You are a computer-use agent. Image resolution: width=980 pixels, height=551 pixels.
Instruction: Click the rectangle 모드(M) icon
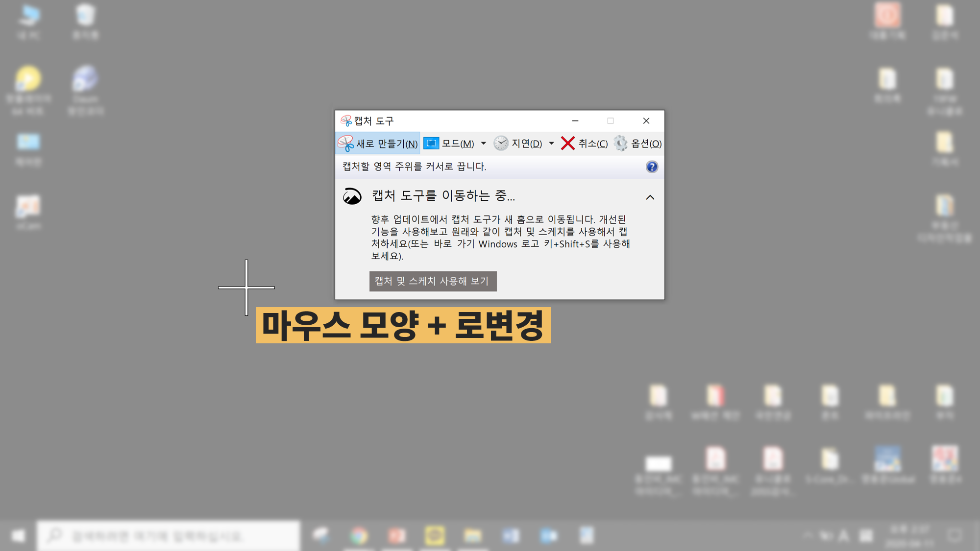(431, 144)
